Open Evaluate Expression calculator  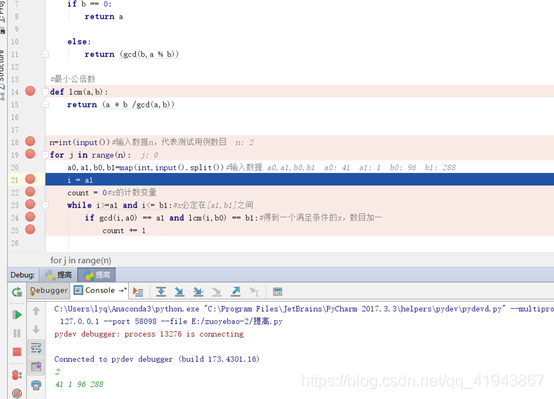pos(278,292)
